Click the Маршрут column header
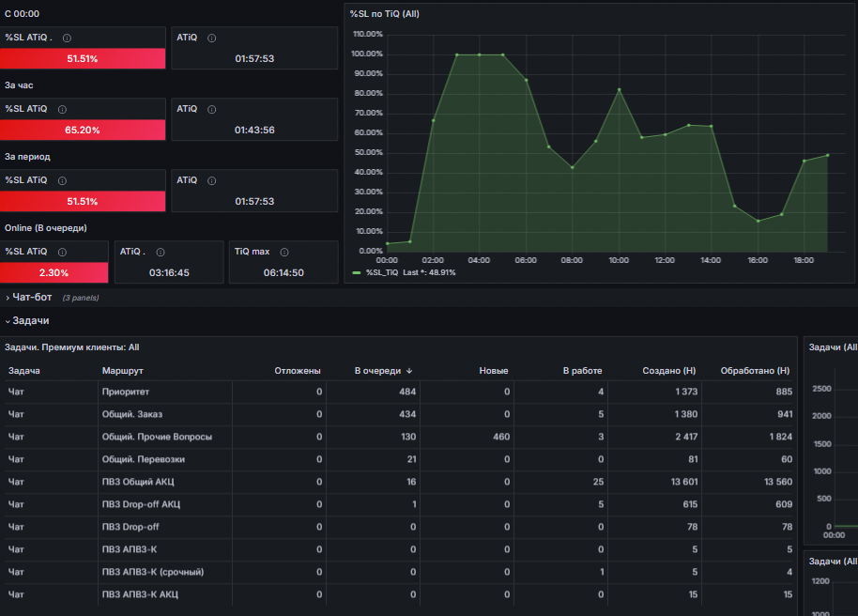The height and width of the screenshot is (616, 858). point(123,371)
